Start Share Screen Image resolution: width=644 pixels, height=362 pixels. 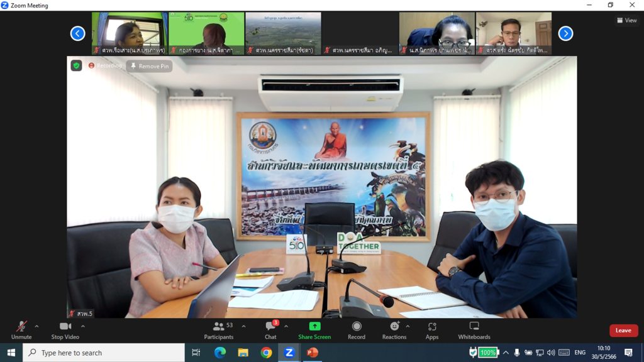coord(314,331)
